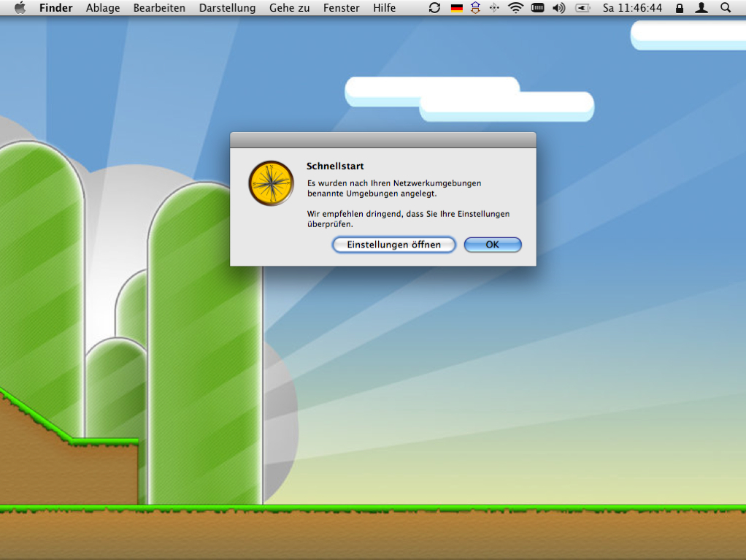The image size is (746, 560).
Task: Open the Apple menu
Action: 20,7
